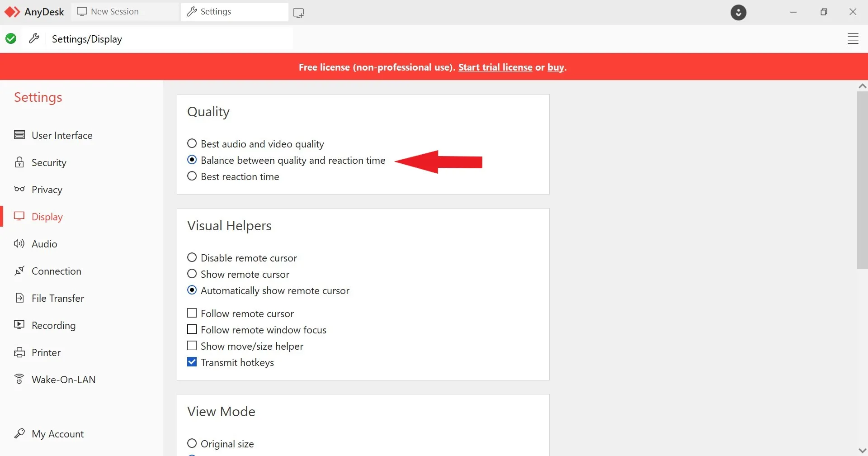Click the Settings tab wrench icon
The image size is (868, 456).
pyautogui.click(x=192, y=12)
